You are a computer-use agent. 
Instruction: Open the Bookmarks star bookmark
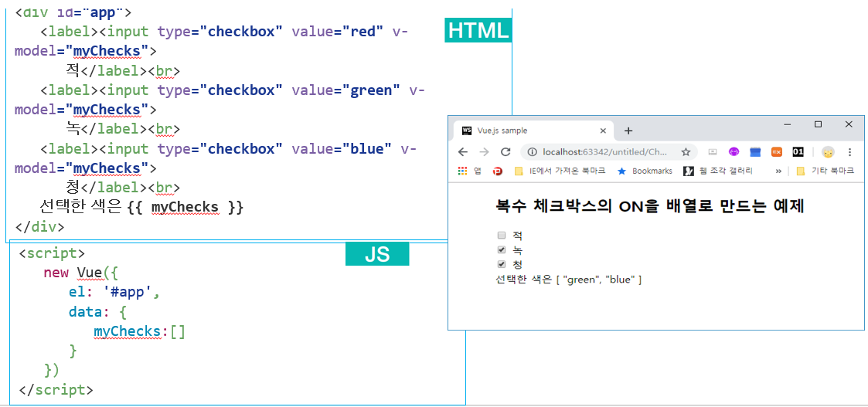click(645, 171)
